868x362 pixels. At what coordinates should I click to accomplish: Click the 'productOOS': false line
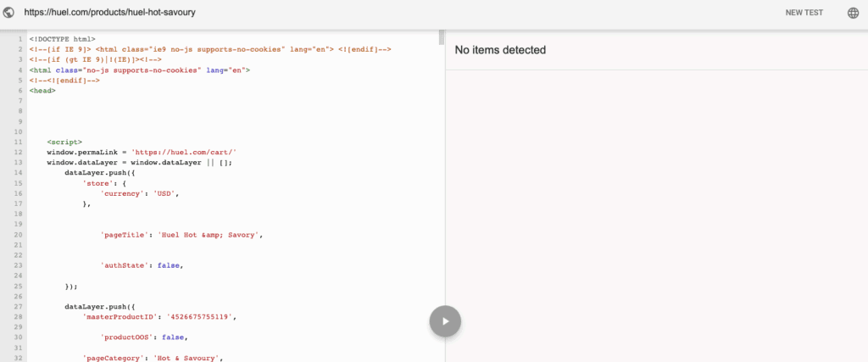click(144, 337)
